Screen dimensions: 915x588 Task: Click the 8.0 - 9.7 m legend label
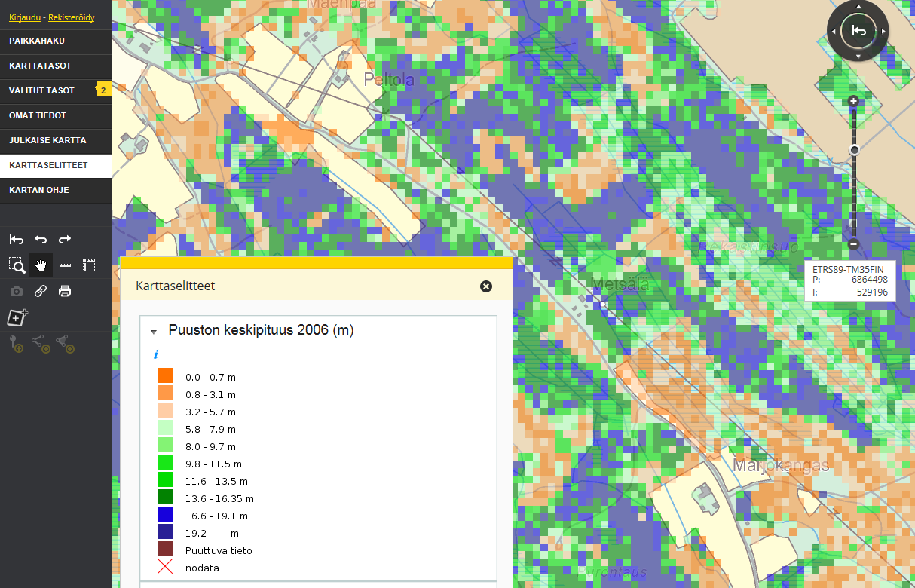[210, 446]
